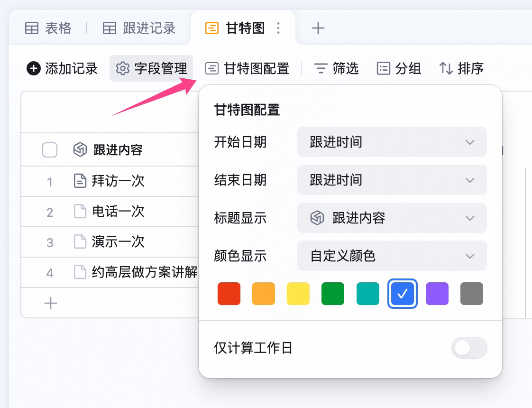This screenshot has height=408, width=532.
Task: Click the 排序 sort arrows icon
Action: pos(446,68)
